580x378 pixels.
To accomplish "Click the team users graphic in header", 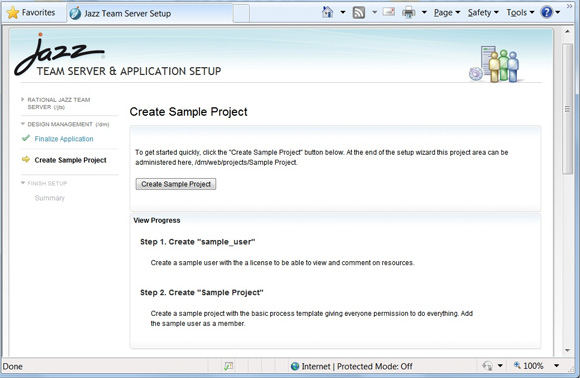I will [494, 64].
